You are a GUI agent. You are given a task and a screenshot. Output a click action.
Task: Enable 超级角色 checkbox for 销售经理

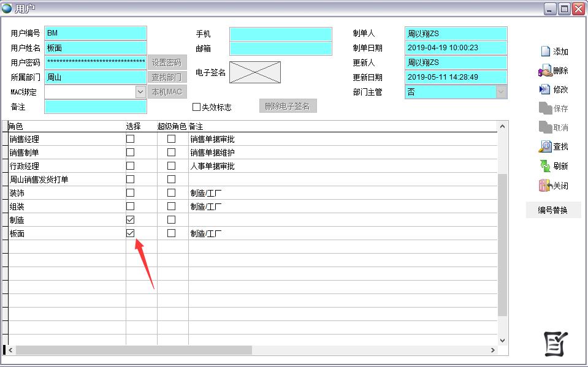[x=171, y=139]
